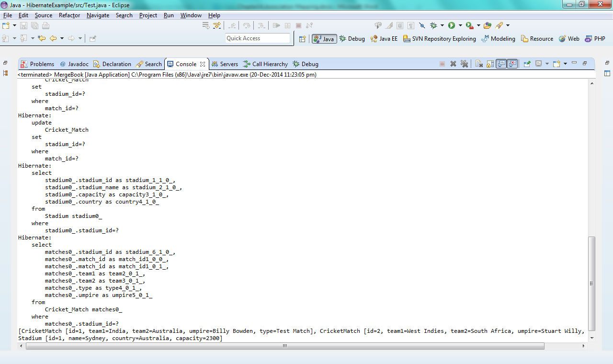
Task: Open the New file dropdown arrow
Action: coord(14,25)
